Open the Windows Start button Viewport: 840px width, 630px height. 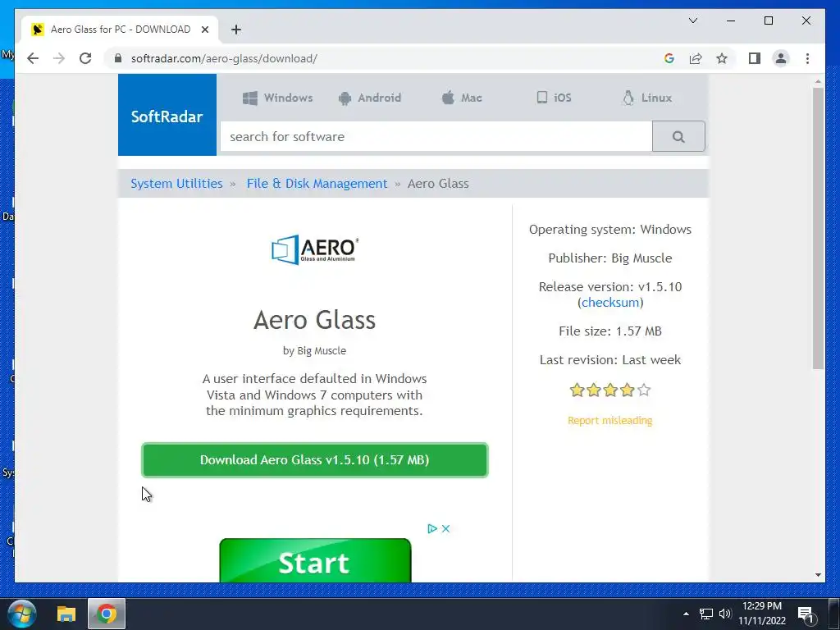[22, 614]
